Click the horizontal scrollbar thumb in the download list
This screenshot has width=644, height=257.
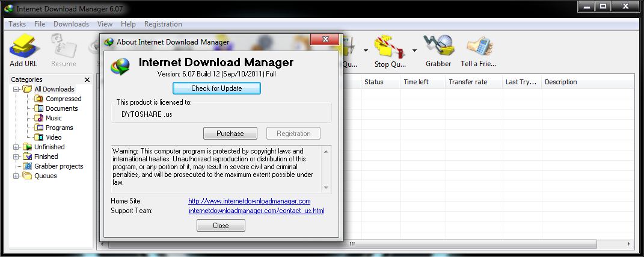[x=353, y=244]
